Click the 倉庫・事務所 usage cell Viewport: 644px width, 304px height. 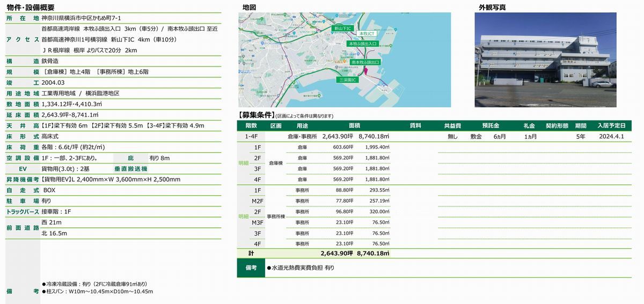tap(302, 137)
